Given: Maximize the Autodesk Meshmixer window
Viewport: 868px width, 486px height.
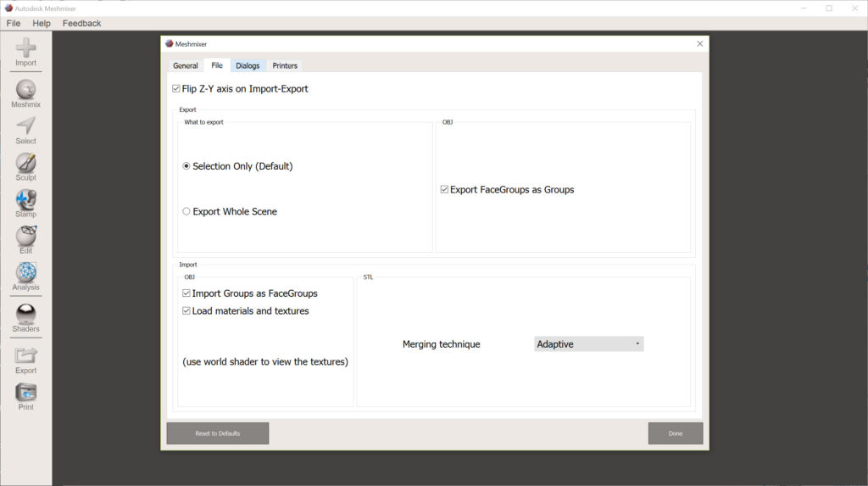Looking at the screenshot, I should pyautogui.click(x=829, y=8).
